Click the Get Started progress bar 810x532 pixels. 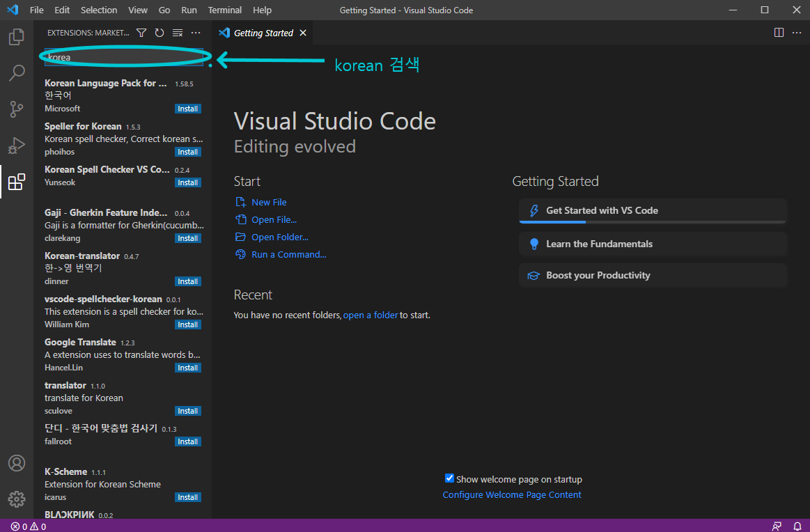click(x=653, y=222)
